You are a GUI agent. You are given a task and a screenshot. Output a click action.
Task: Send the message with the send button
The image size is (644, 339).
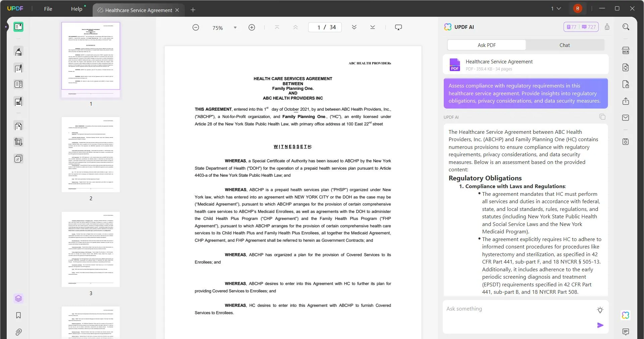[x=600, y=325]
